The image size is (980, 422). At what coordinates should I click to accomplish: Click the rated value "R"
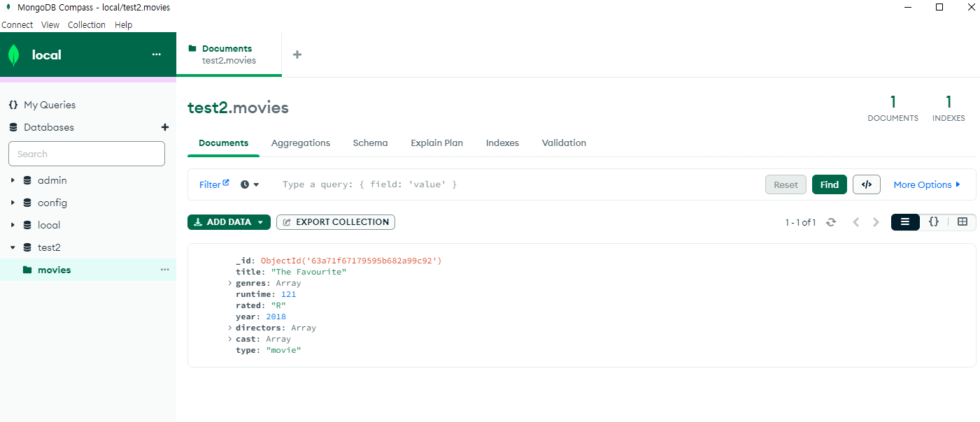click(278, 305)
